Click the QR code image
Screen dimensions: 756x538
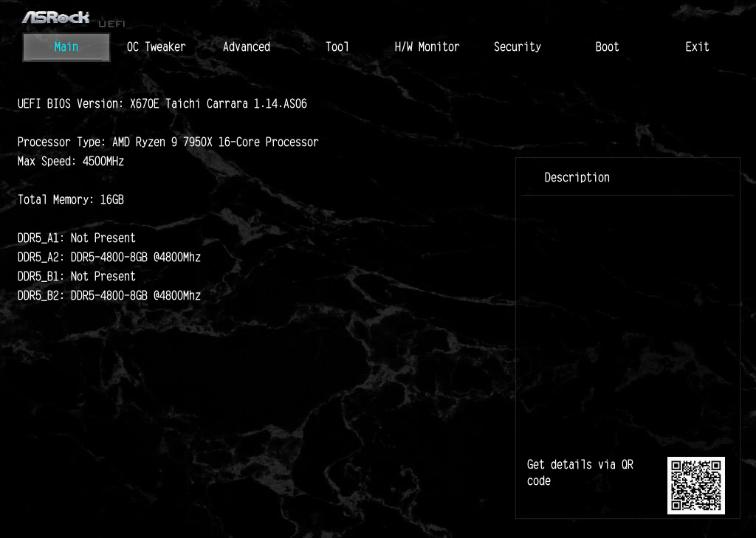pyautogui.click(x=695, y=486)
